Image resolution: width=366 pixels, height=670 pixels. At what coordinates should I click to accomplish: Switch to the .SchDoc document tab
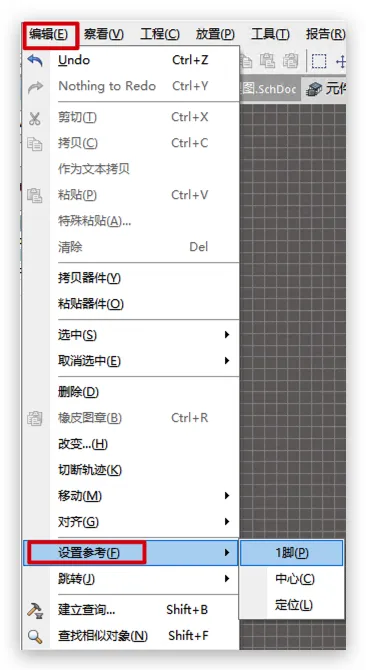pyautogui.click(x=269, y=90)
